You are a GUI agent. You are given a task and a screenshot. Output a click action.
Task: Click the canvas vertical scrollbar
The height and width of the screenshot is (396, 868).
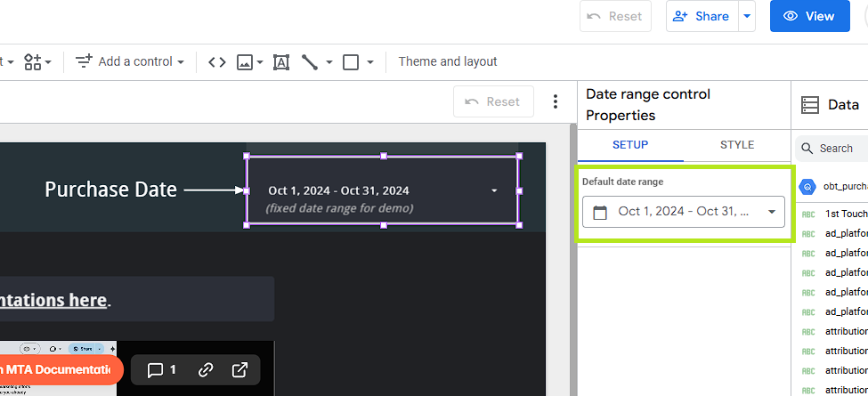pyautogui.click(x=573, y=259)
